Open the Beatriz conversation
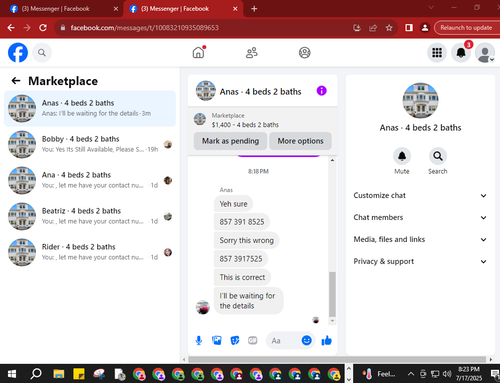The width and height of the screenshot is (500, 383). point(90,216)
